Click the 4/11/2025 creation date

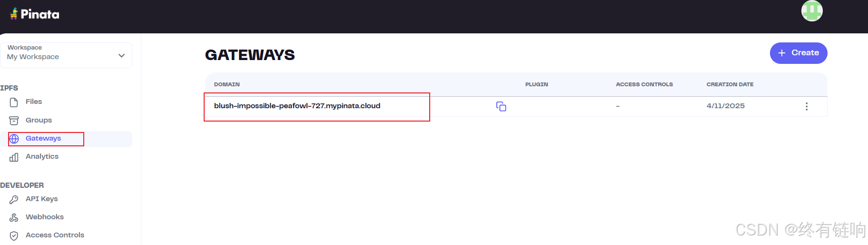(x=725, y=106)
